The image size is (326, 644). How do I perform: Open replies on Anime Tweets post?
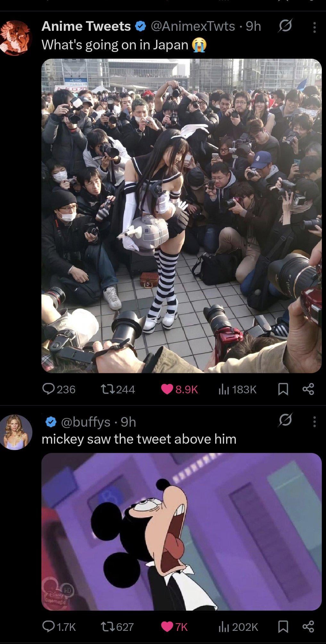[59, 389]
